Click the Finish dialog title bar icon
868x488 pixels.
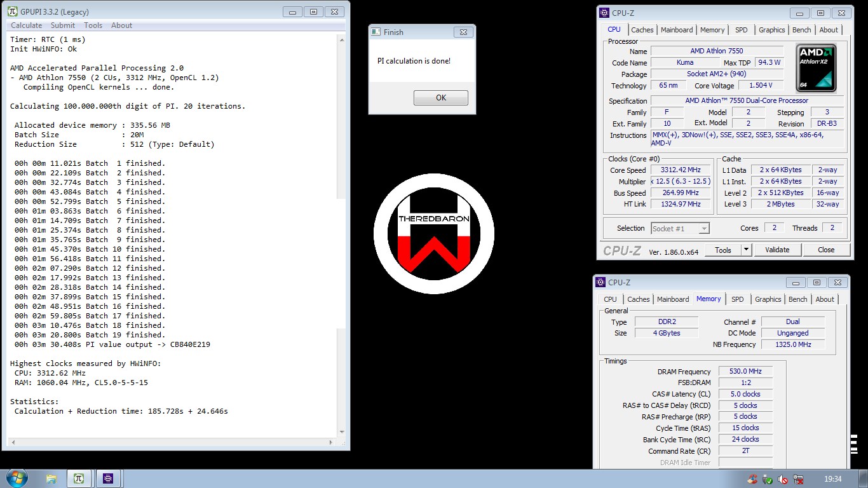pos(376,32)
